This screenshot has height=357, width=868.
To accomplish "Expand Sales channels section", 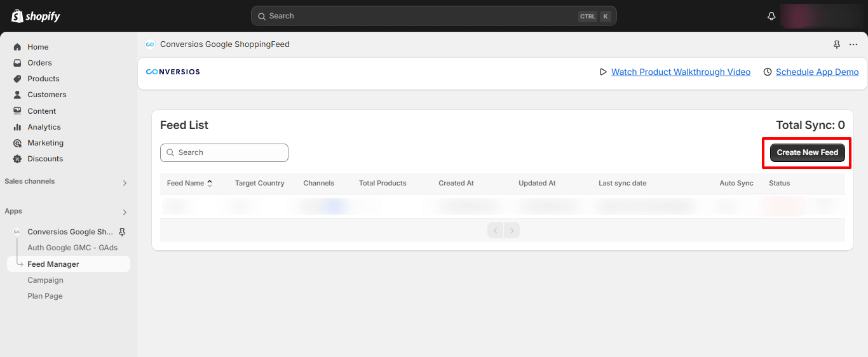I will [125, 183].
